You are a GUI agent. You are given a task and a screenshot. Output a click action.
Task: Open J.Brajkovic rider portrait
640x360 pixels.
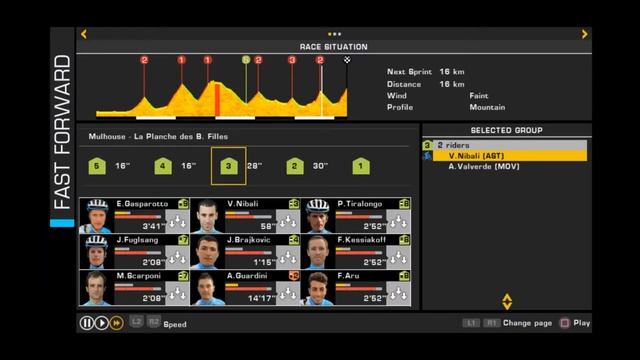[x=207, y=251]
